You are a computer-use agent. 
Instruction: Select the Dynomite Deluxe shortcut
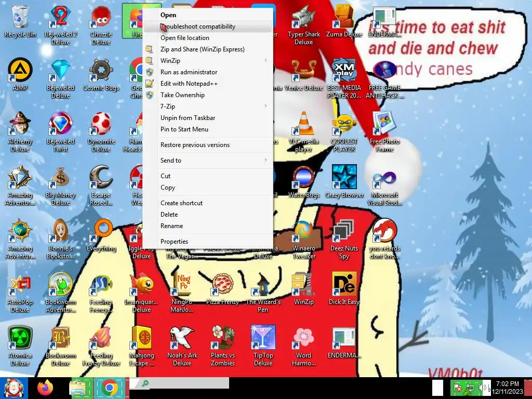[x=101, y=131]
